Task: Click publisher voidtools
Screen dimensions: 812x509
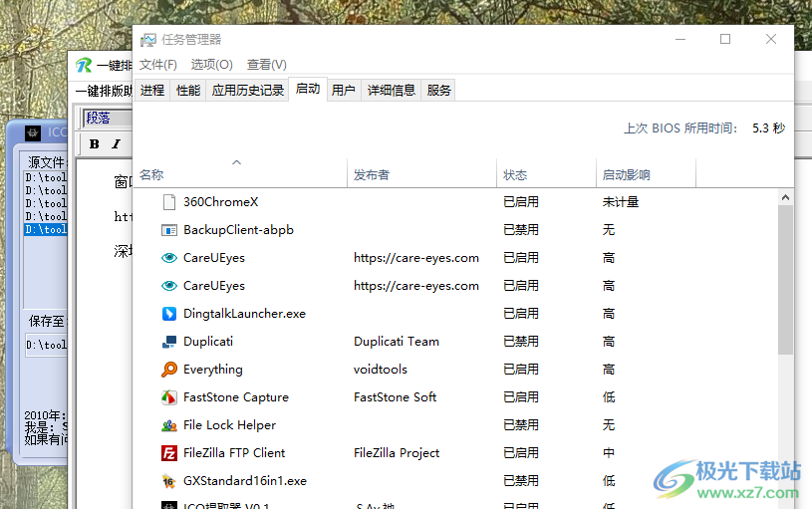Action: point(381,370)
